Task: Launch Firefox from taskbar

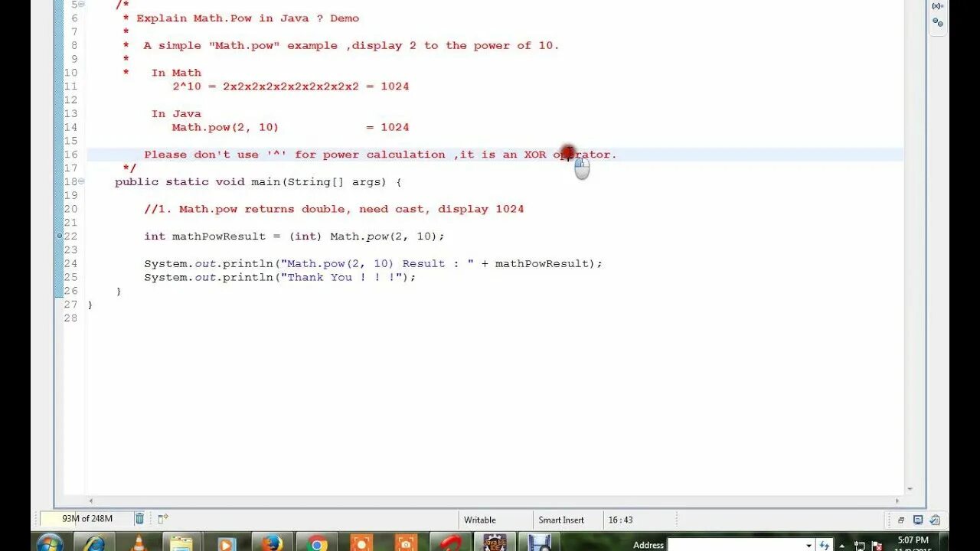Action: (x=272, y=543)
